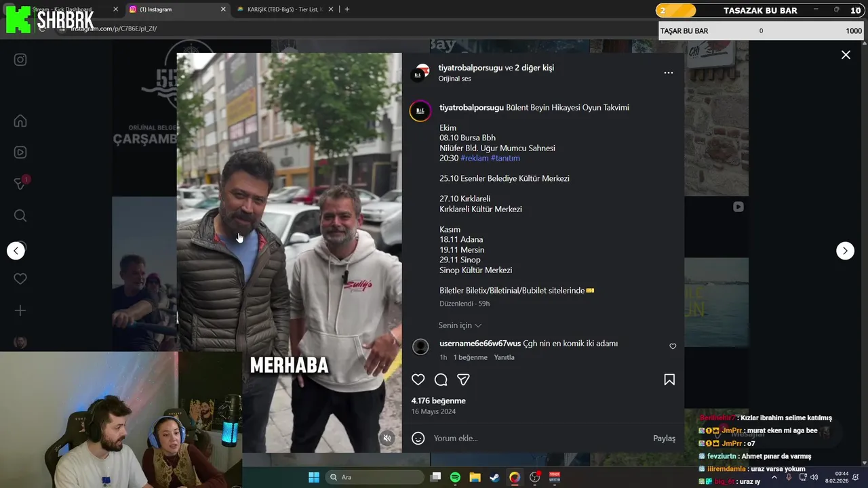Open the Chrome browser taskbar icon
Viewport: 868px width, 488px height.
click(515, 477)
